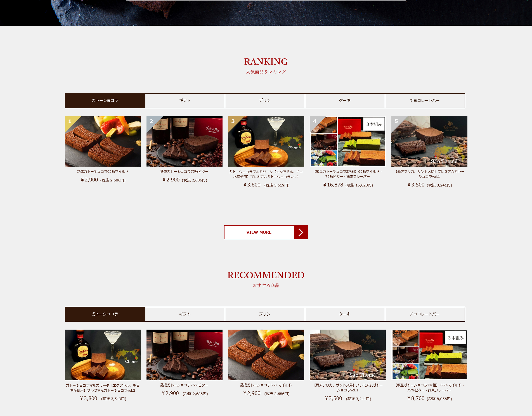The image size is (532, 416).
Task: Click the red arrow icon beside VIEW MORE
Action: point(301,232)
